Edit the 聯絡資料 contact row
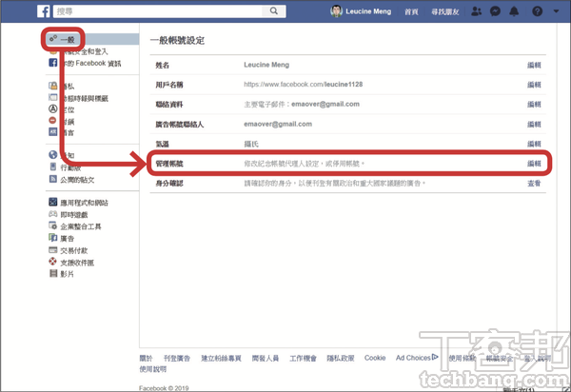Screen dimensions: 571x392 pos(534,105)
